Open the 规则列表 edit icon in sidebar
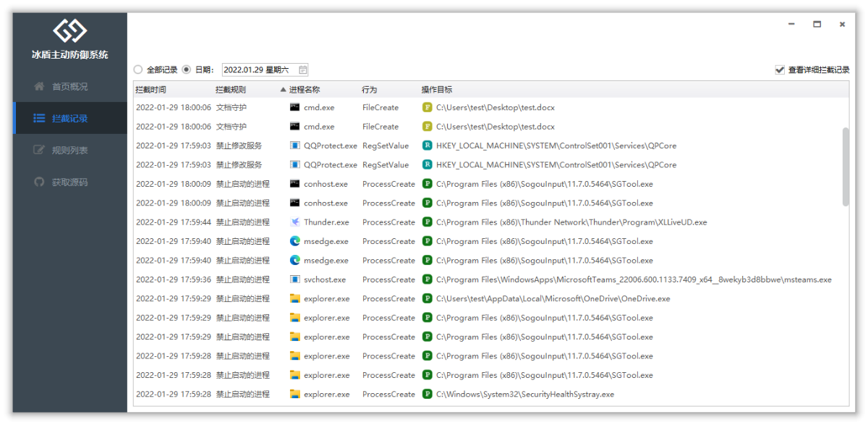Screen dimensions: 868x425 (x=39, y=150)
